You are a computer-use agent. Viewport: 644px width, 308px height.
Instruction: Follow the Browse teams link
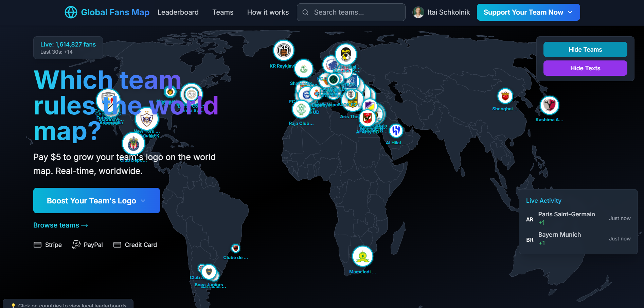tap(61, 225)
